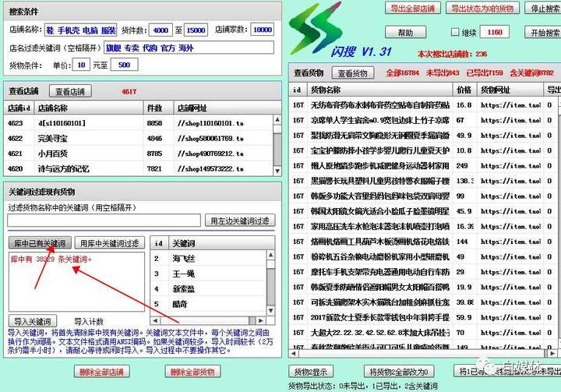Viewport: 561px width, 392px height.
Task: Click keyword list horizontal scroll right arrow
Action: (261, 320)
